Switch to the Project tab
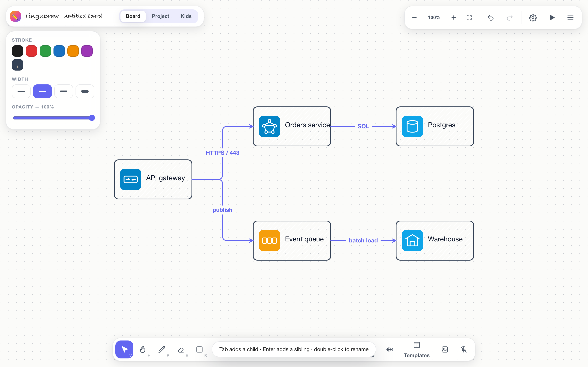 coord(160,16)
